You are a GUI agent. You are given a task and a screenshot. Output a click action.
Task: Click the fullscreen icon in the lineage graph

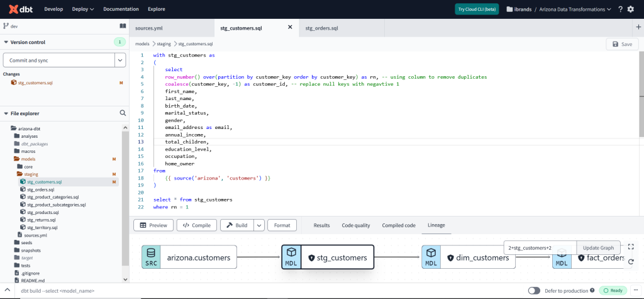pos(631,247)
